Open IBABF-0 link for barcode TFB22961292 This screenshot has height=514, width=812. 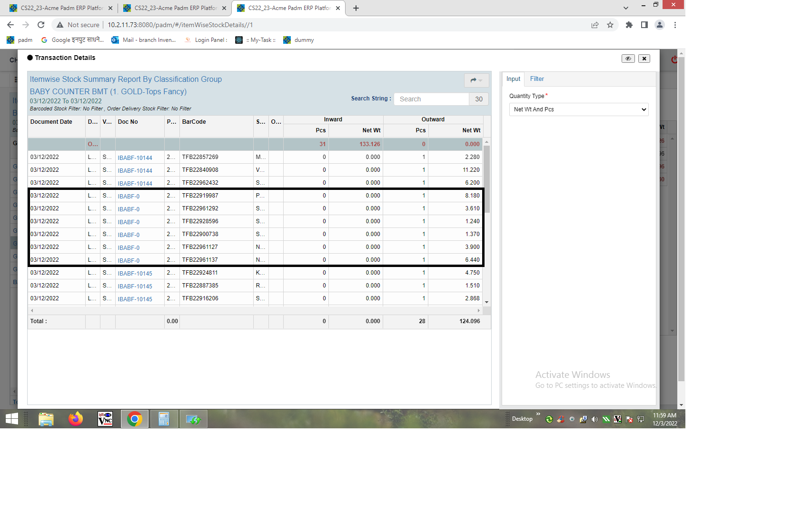(x=129, y=209)
